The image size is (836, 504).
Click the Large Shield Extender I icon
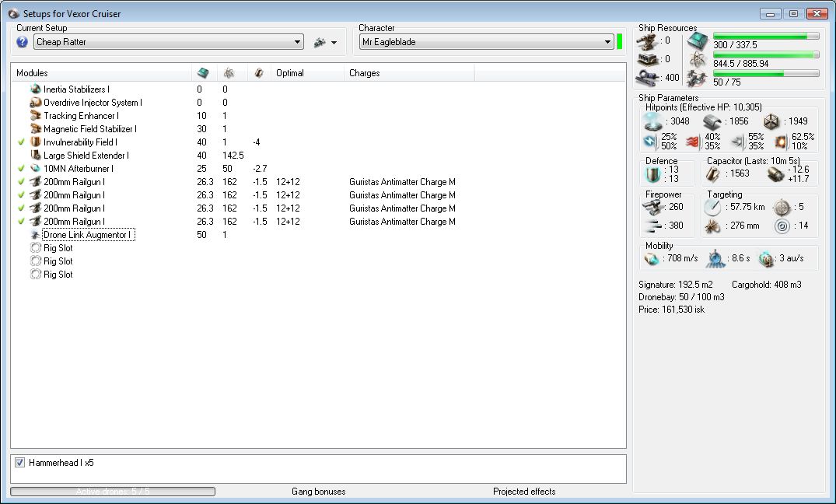coord(36,156)
